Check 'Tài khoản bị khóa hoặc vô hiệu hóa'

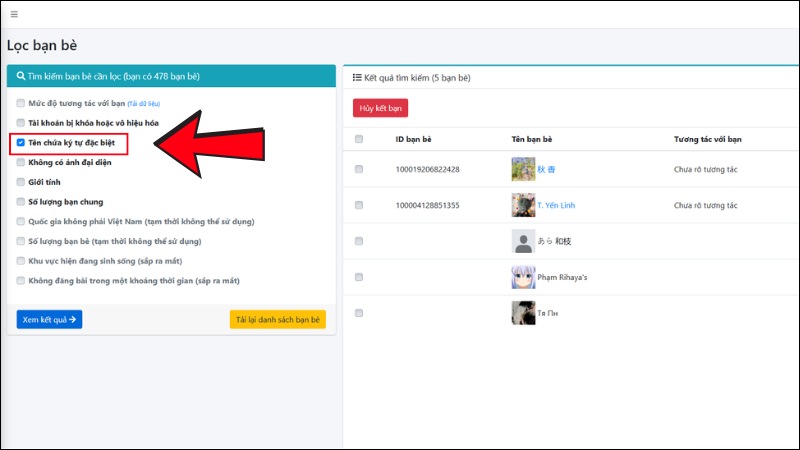click(x=21, y=123)
